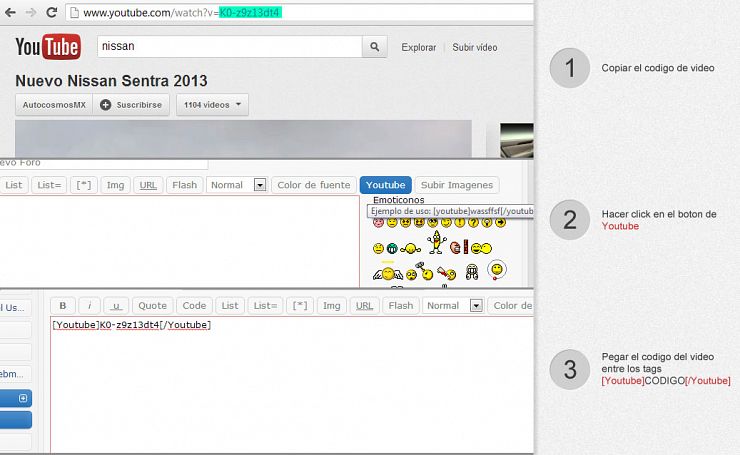Click the highlighted K0-z9z13dt4 code in the URL
Screen dimensions: 740x455
point(250,13)
